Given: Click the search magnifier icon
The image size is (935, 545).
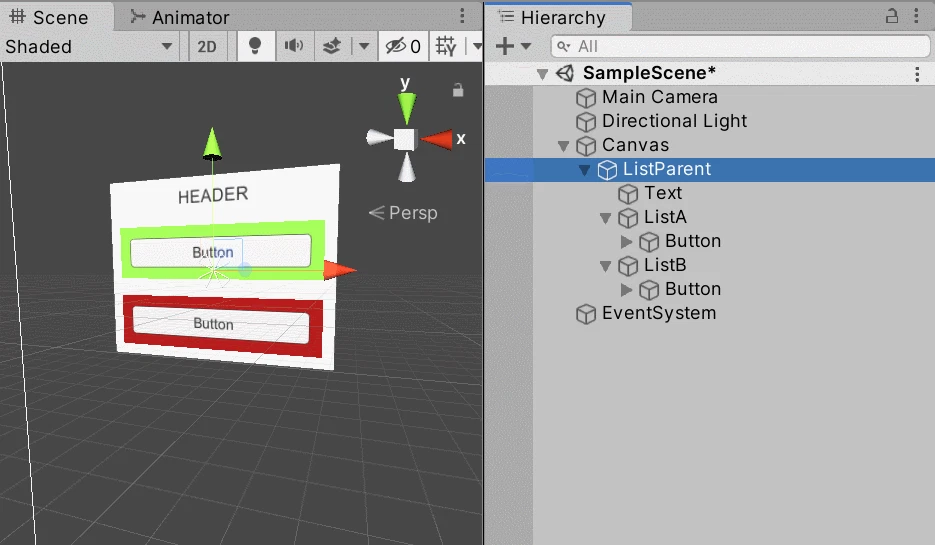Looking at the screenshot, I should click(564, 46).
